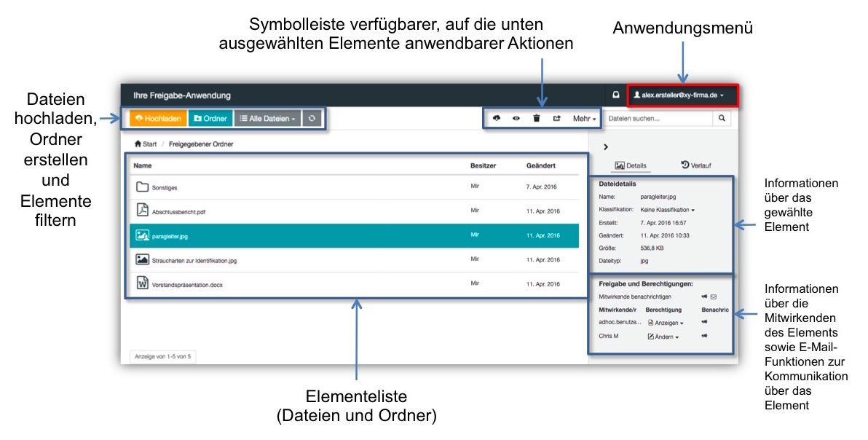
Task: Click the megaphone icon in the Chris M row
Action: coord(704,335)
